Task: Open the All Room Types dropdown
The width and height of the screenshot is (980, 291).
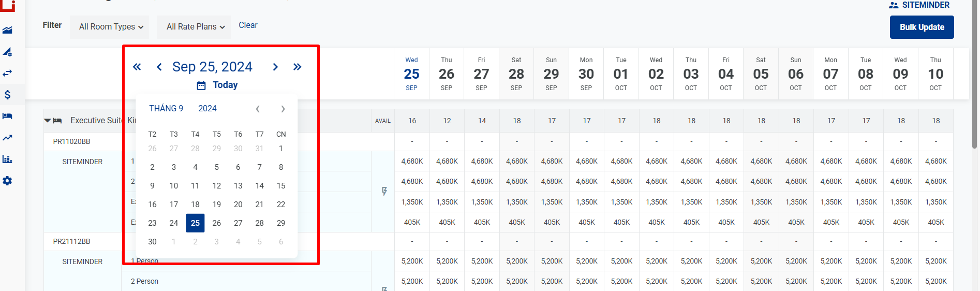Action: pyautogui.click(x=111, y=27)
